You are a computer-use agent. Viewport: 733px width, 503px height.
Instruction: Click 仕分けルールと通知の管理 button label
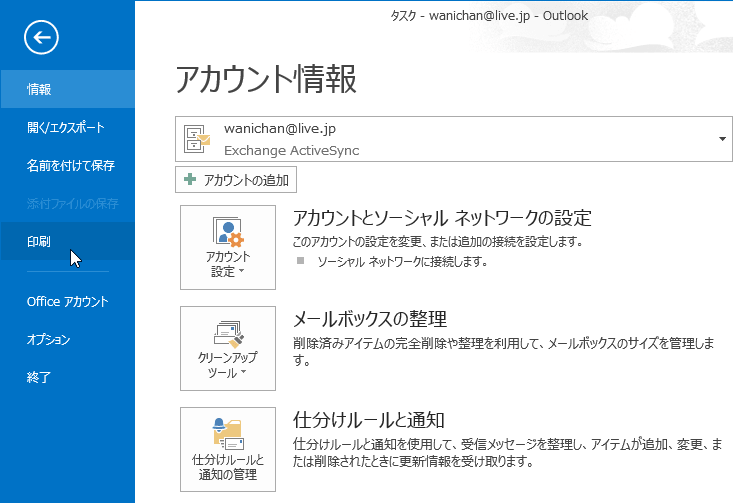click(x=228, y=467)
